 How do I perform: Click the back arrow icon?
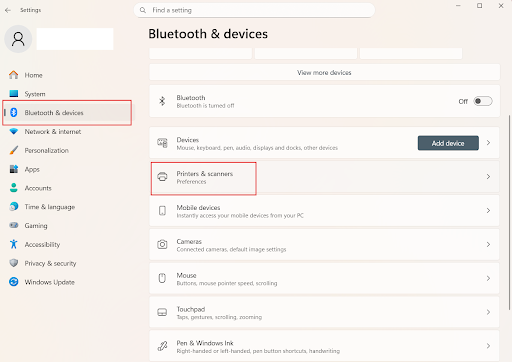coord(8,10)
